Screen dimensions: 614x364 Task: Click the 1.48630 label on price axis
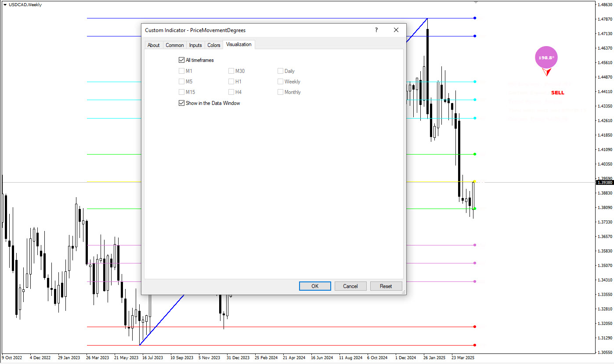[605, 4]
